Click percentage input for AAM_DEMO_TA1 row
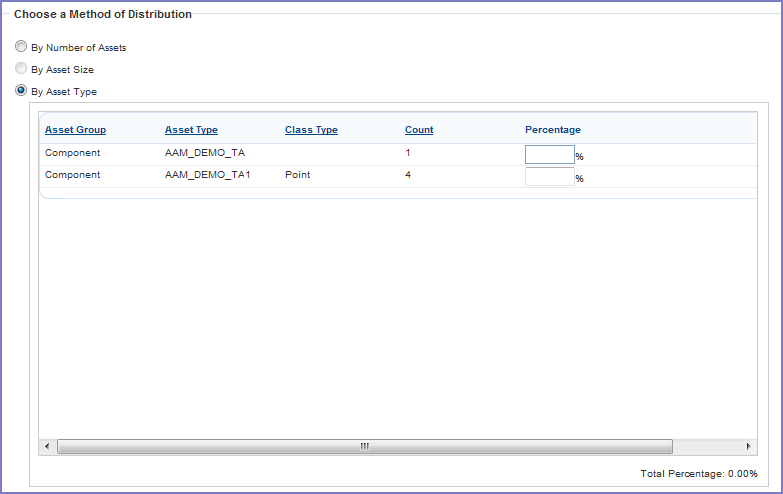Viewport: 783px width, 494px height. (549, 176)
